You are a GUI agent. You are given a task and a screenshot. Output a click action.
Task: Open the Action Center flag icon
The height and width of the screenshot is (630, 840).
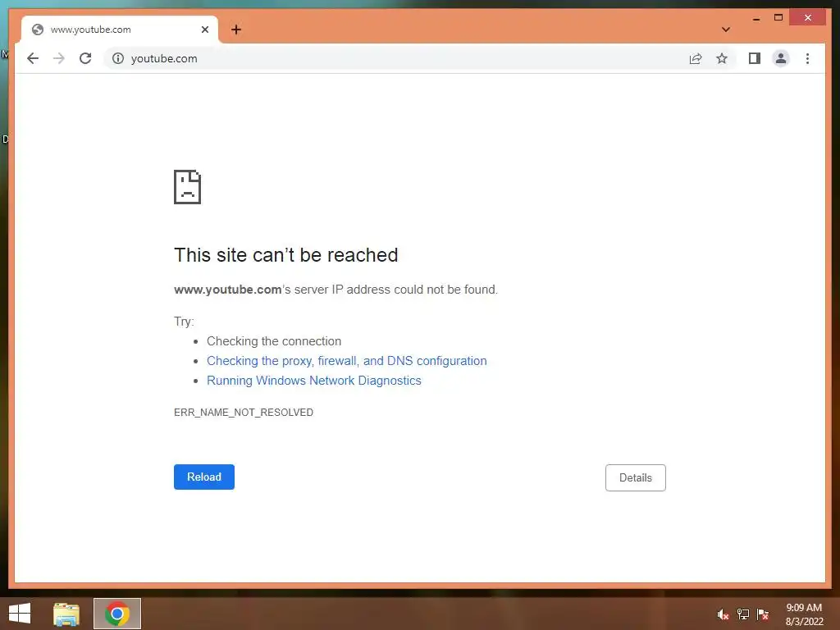[763, 614]
